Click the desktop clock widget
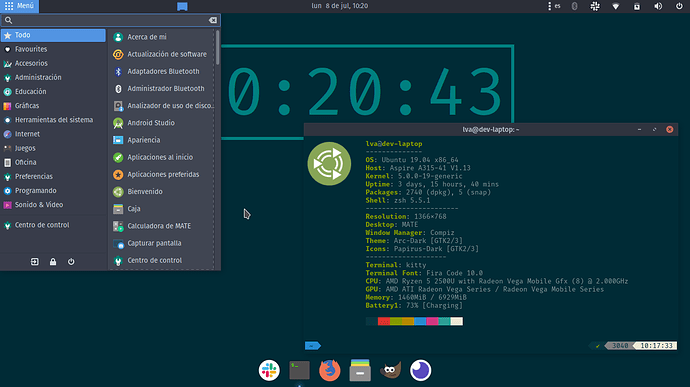 point(367,92)
